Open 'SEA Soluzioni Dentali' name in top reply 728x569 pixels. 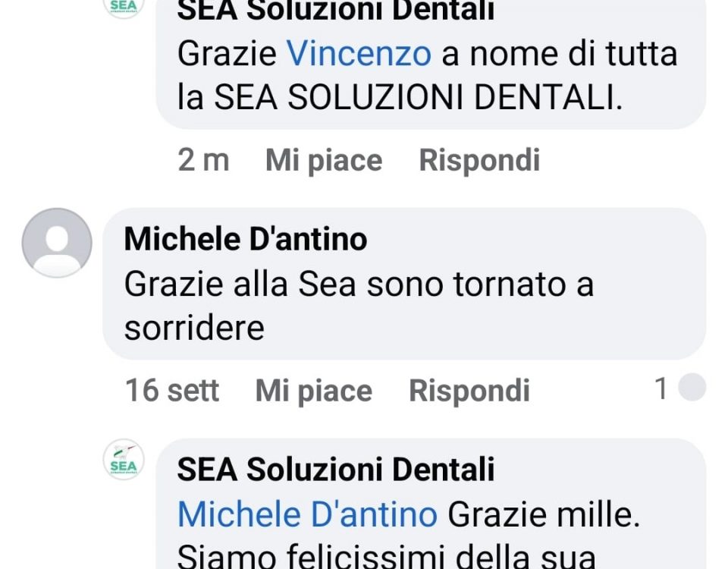pos(336,10)
